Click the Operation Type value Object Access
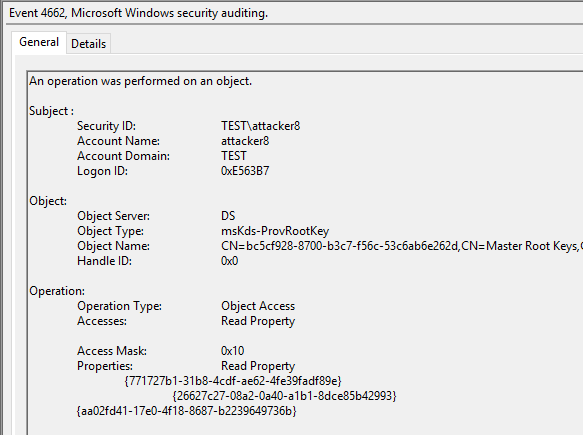The image size is (583, 435). coord(258,306)
